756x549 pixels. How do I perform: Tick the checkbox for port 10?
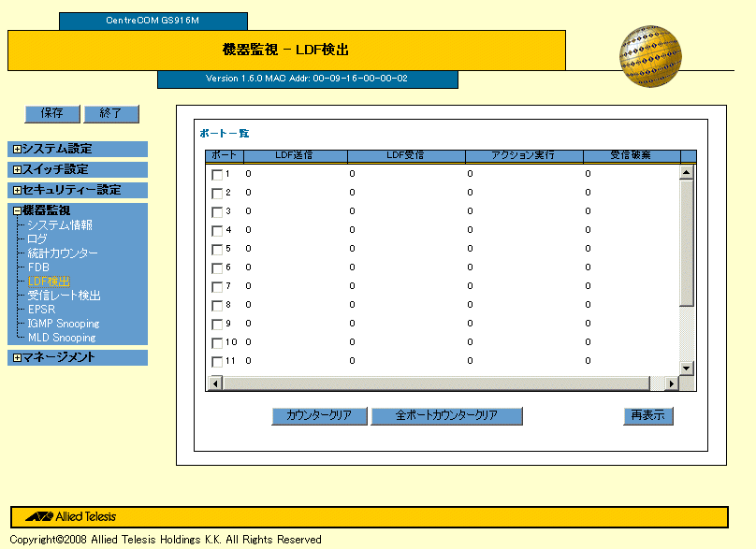pos(217,343)
